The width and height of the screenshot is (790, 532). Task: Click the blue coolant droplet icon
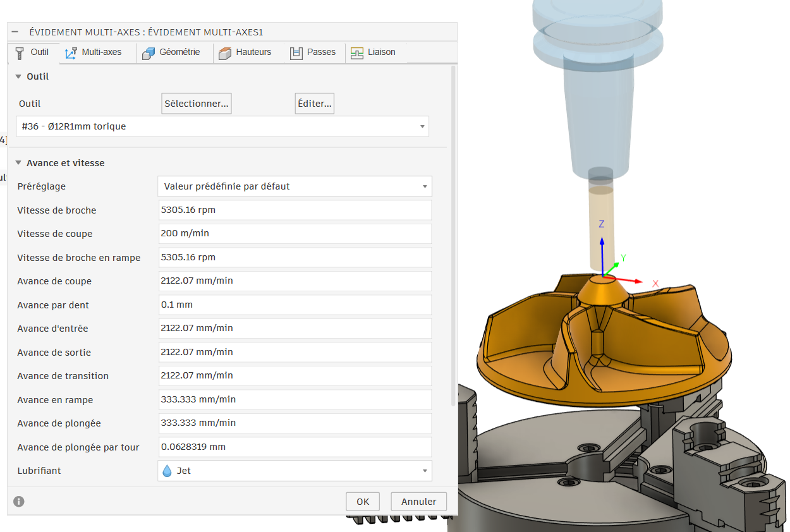pos(167,471)
